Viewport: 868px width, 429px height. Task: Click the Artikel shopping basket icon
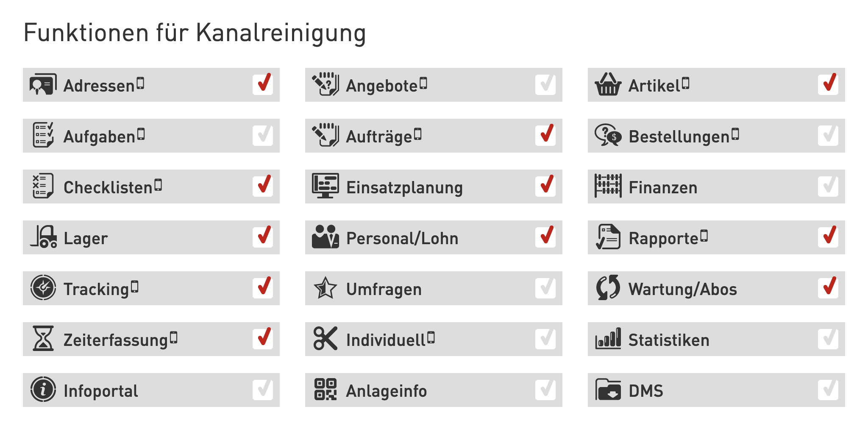[x=608, y=84]
